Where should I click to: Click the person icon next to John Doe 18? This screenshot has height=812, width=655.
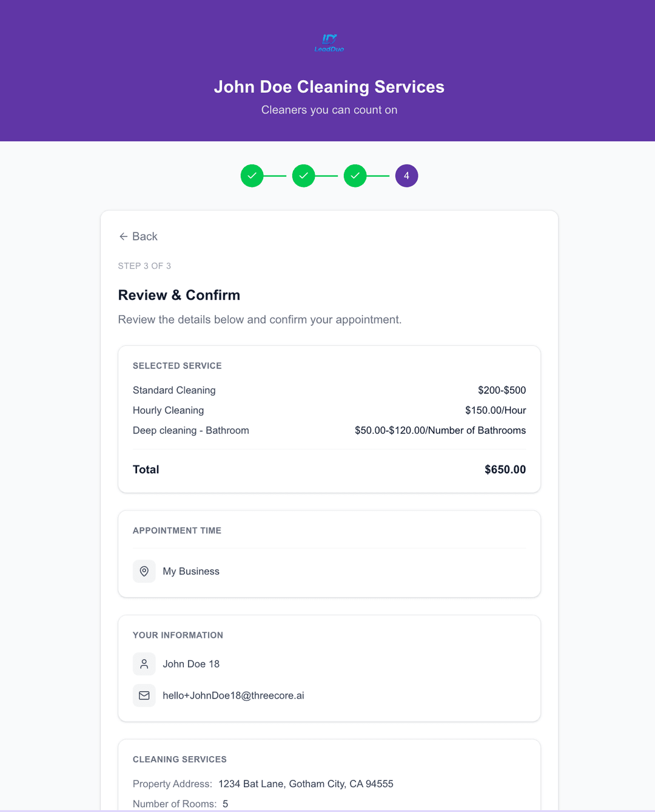[144, 664]
